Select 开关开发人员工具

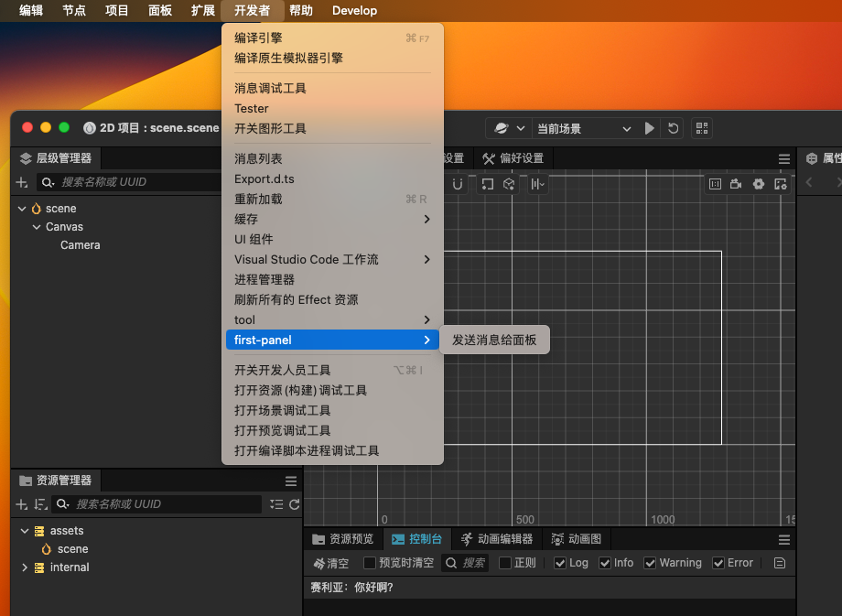[332, 370]
